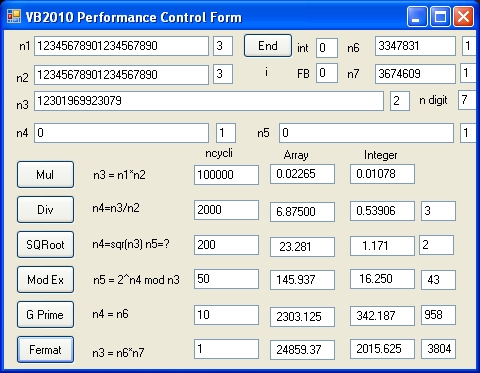This screenshot has width=480, height=373.
Task: Click the Mod Ex button
Action: point(45,279)
